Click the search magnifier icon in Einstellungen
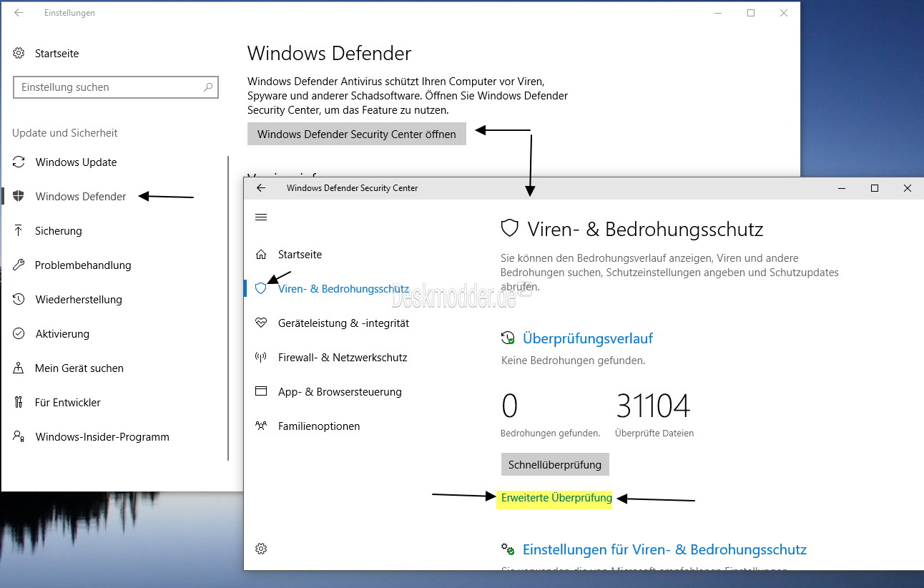924x588 pixels. coord(208,87)
